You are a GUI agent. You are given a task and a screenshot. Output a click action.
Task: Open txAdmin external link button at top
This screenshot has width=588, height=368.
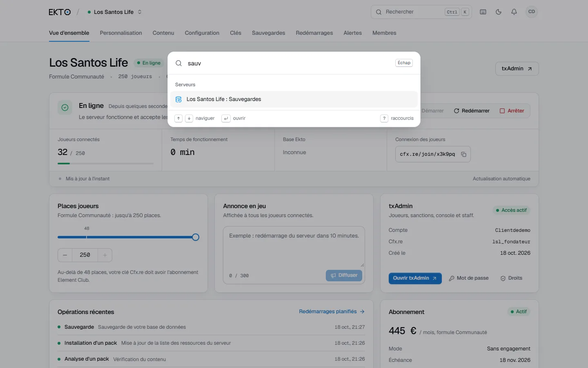click(517, 69)
